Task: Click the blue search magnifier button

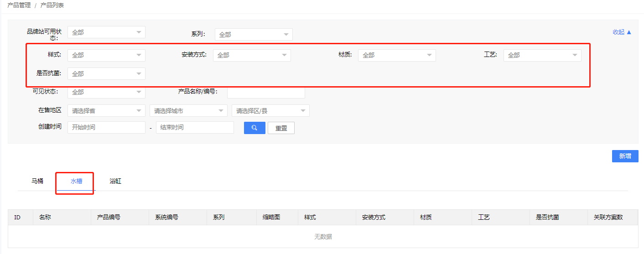Action: pyautogui.click(x=254, y=128)
